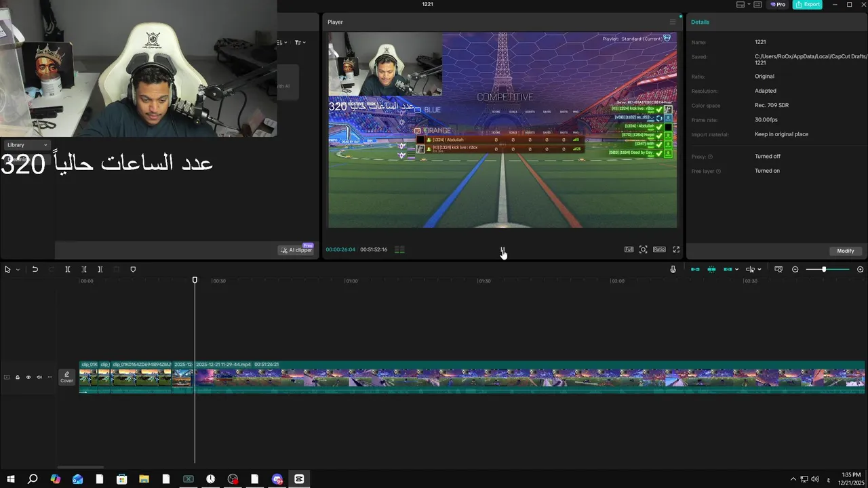Toggle main track magnet
Screen dimensions: 868x488
pyautogui.click(x=695, y=269)
